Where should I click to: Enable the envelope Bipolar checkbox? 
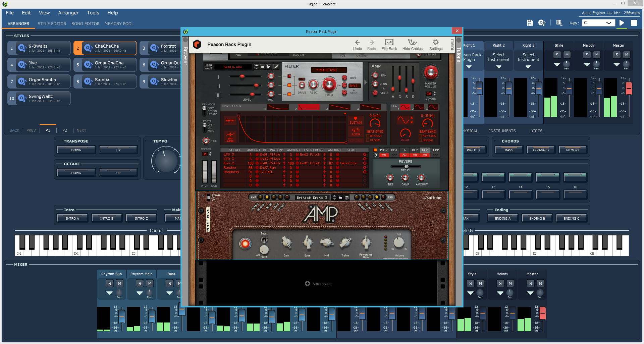[x=368, y=136]
